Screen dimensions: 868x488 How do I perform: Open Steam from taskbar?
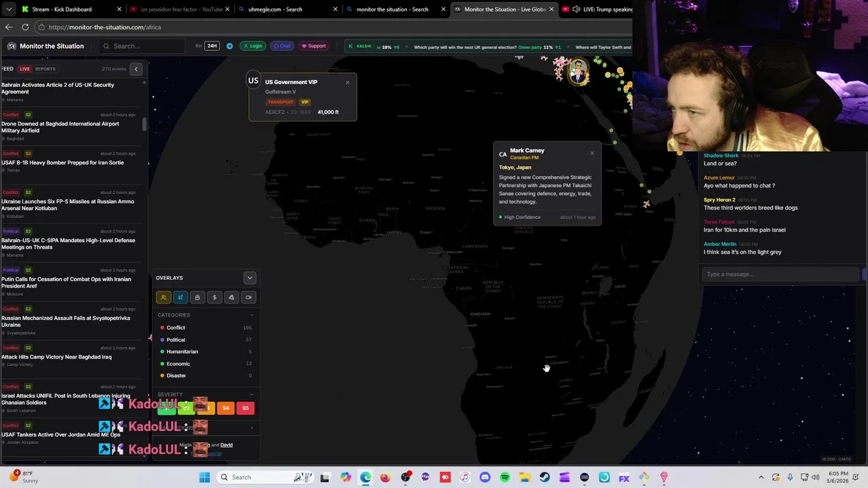(545, 477)
